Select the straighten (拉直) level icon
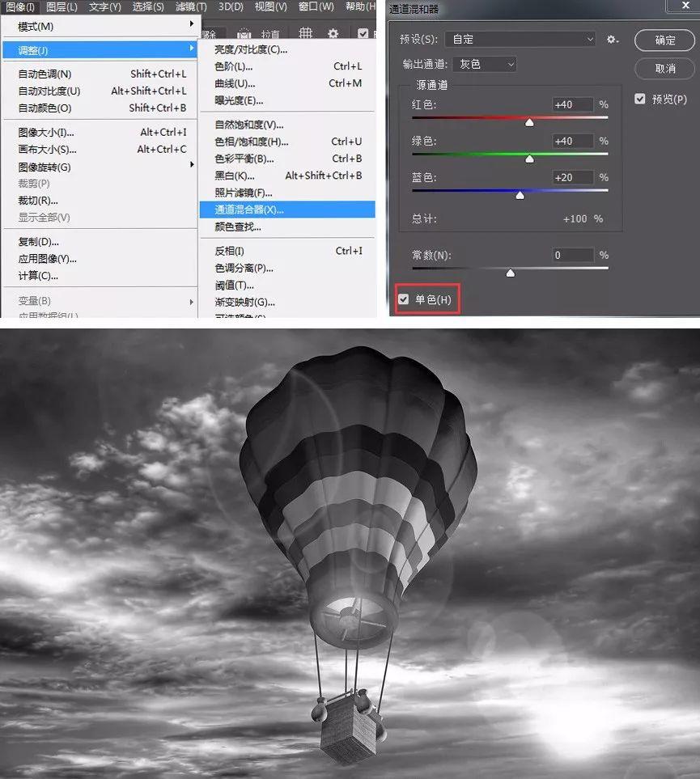Image resolution: width=700 pixels, height=779 pixels. coord(244,34)
